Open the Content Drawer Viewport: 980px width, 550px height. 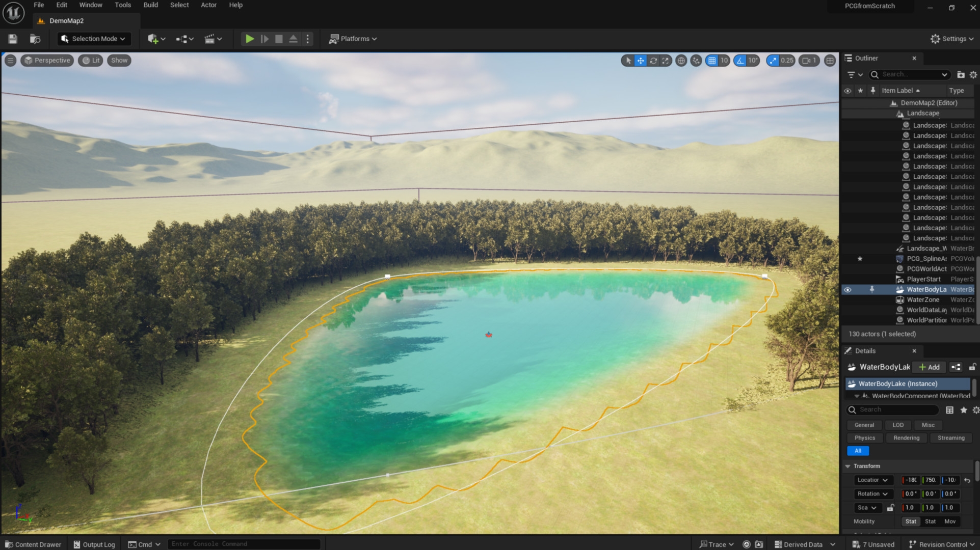tap(33, 544)
